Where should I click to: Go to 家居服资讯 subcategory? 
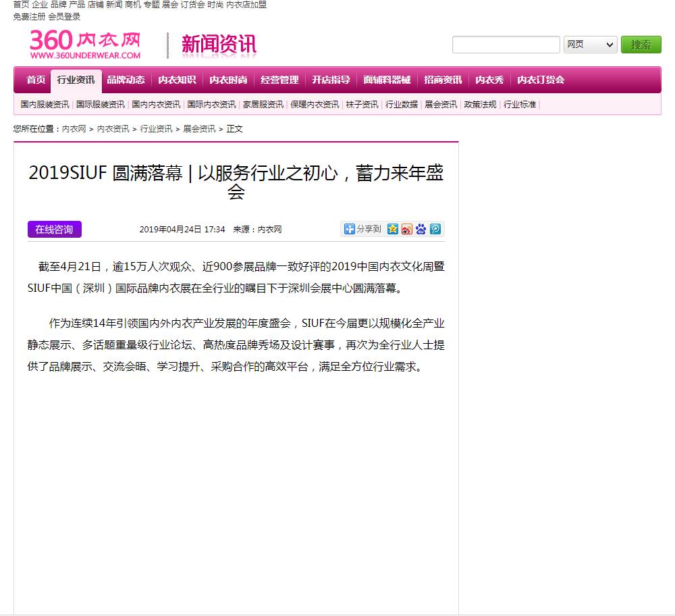point(263,105)
